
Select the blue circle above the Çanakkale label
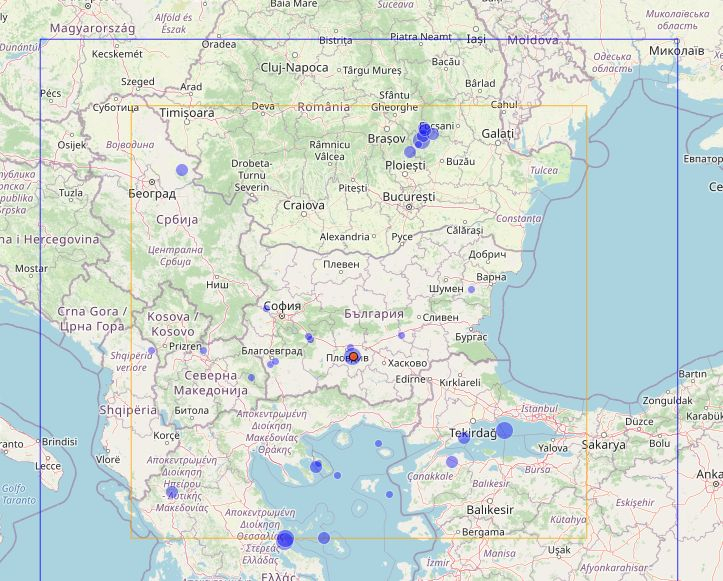(x=452, y=462)
